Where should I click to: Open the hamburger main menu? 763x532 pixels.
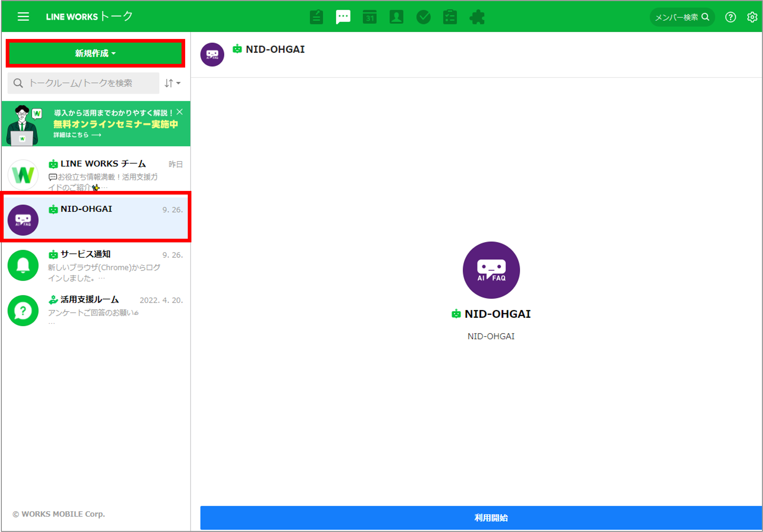coord(23,17)
